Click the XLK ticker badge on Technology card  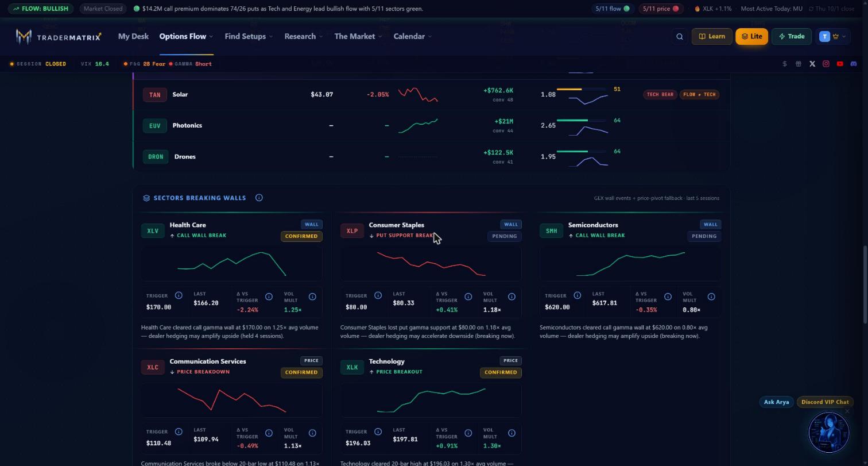coord(352,367)
